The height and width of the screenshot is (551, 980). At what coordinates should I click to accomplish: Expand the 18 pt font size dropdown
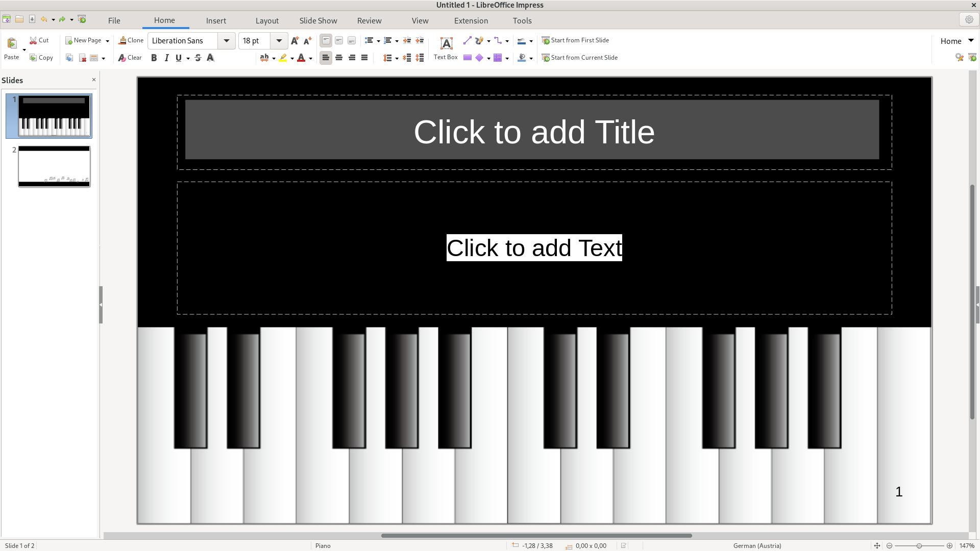pos(279,41)
